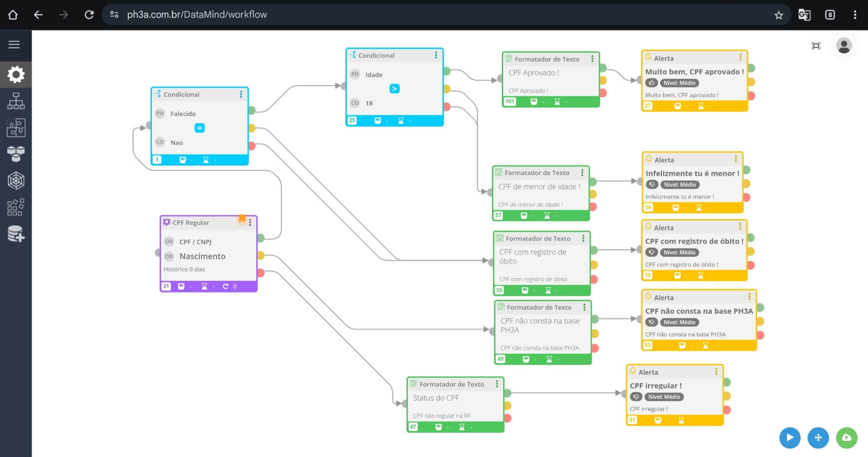Screen dimensions: 868x457
Task: Run workflow with the blue play button
Action: click(x=790, y=438)
